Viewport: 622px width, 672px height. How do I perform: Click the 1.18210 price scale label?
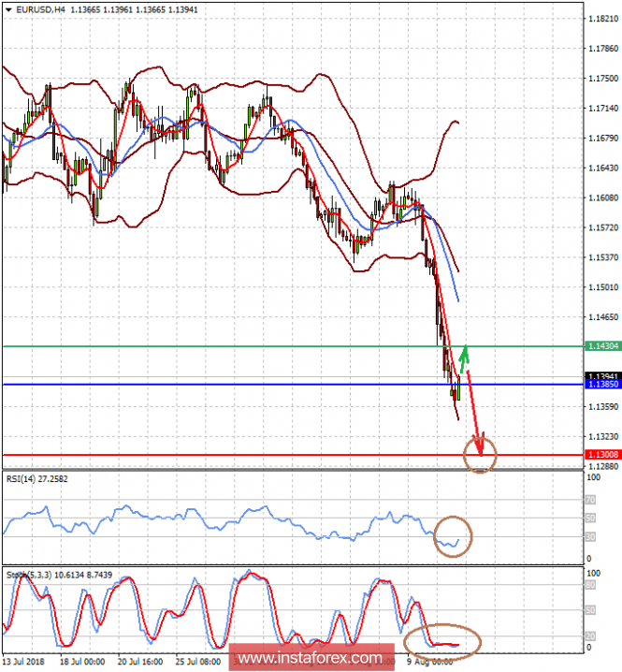tap(603, 19)
